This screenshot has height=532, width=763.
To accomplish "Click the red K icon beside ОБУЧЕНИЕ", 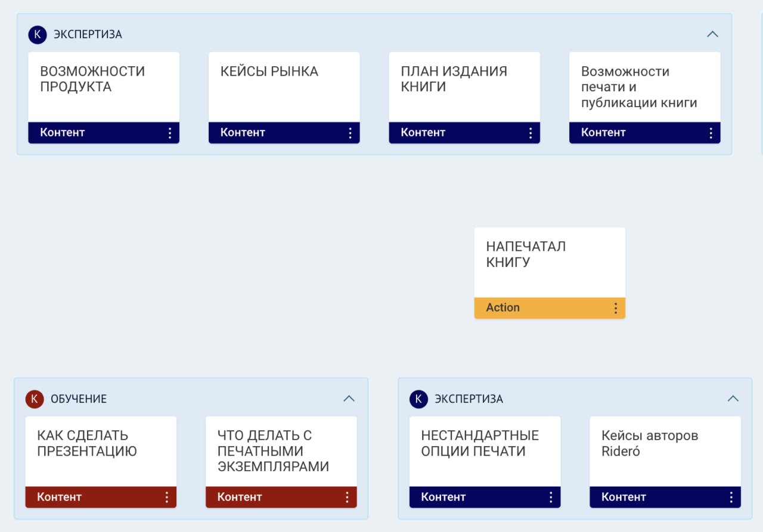I will (x=35, y=399).
